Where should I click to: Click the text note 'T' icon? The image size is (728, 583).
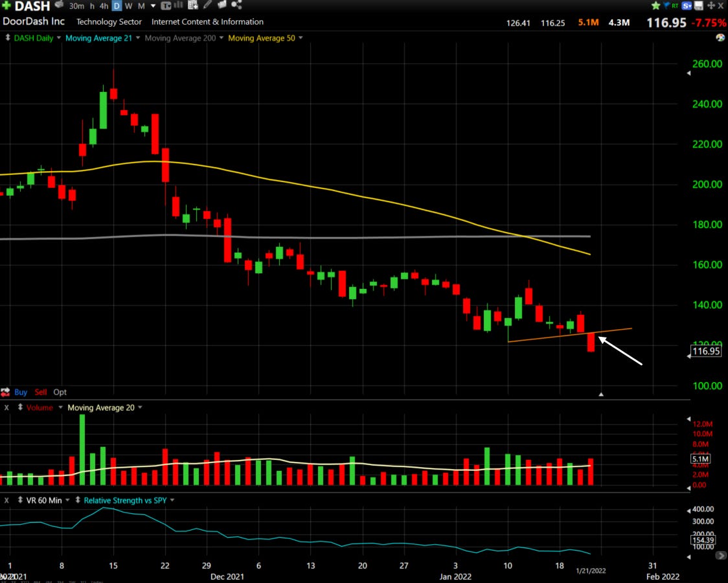pyautogui.click(x=166, y=6)
